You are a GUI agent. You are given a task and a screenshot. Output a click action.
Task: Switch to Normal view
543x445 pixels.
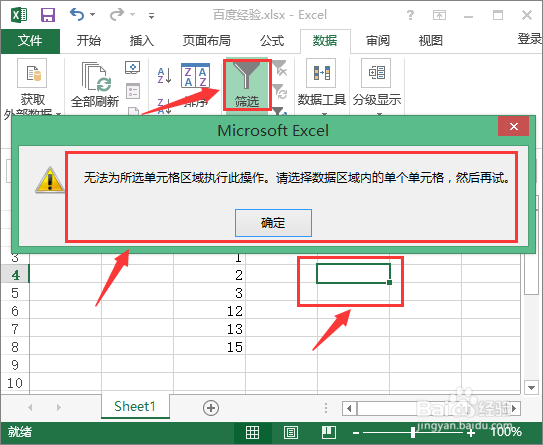pyautogui.click(x=252, y=432)
